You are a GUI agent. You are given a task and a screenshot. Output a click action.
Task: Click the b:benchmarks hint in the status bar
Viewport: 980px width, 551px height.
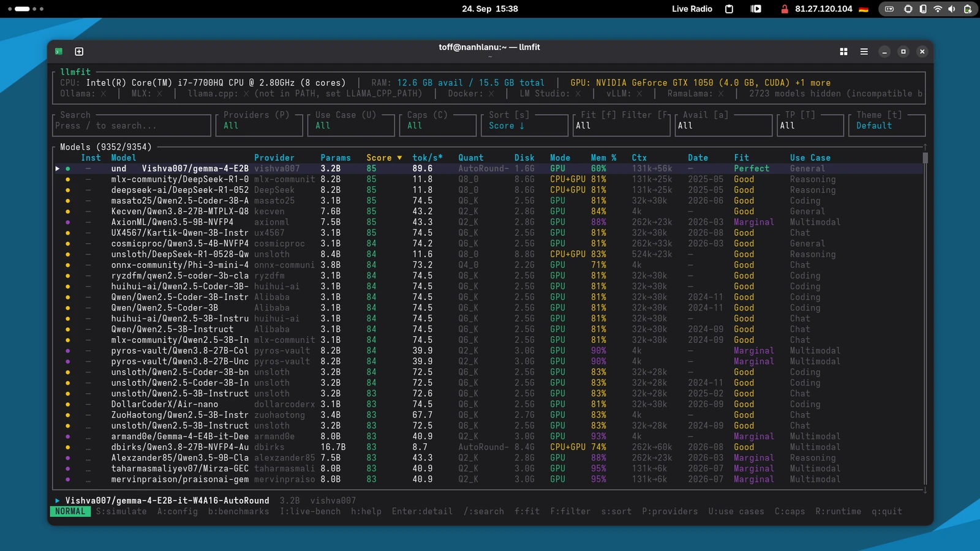(239, 511)
